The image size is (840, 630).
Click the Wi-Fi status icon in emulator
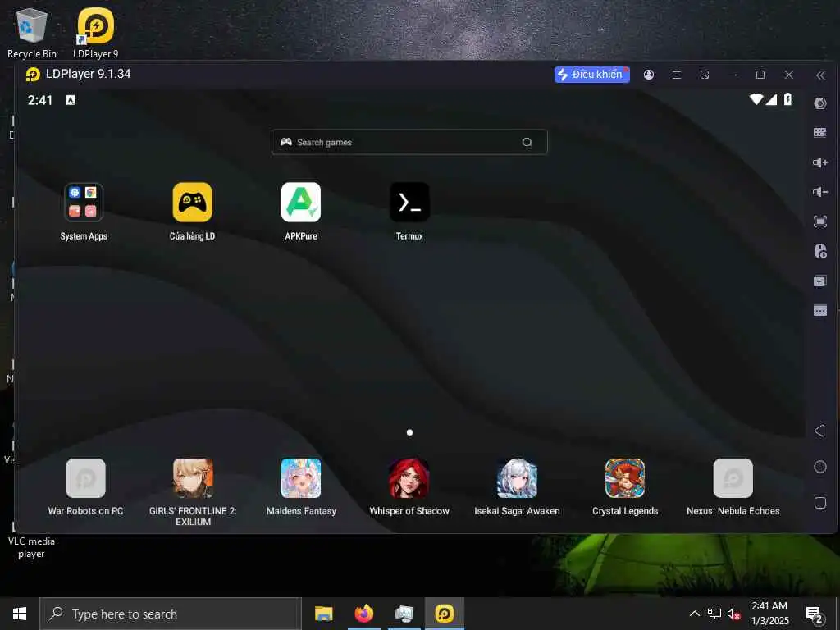click(x=756, y=99)
